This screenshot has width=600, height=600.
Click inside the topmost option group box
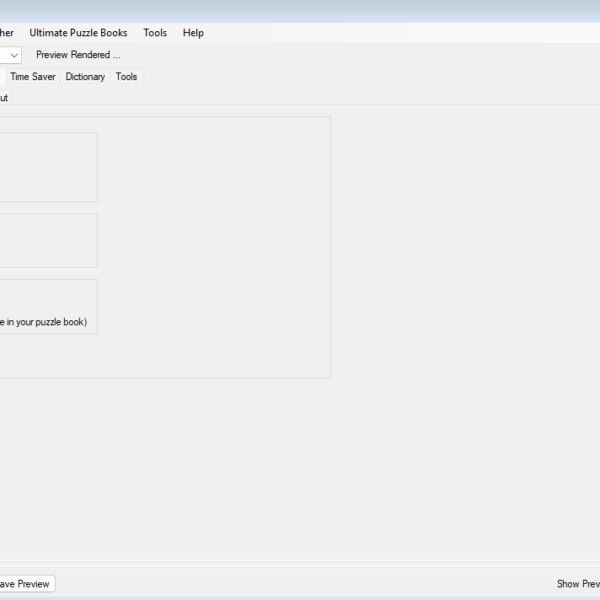[48, 167]
